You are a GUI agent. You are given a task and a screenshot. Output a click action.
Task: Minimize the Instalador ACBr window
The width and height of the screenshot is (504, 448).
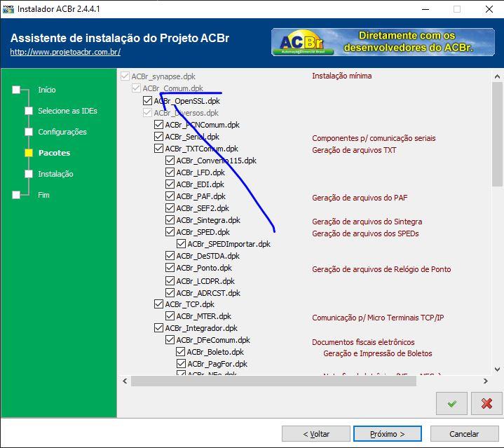point(425,9)
